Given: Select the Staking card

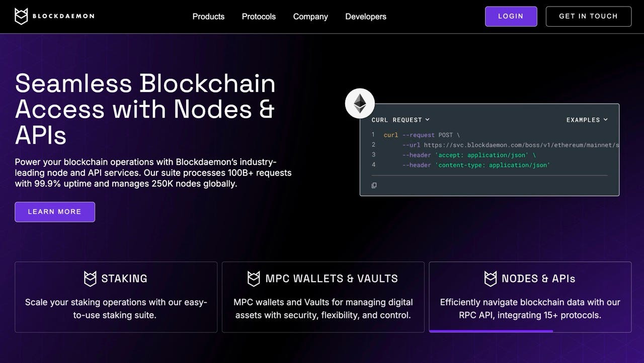Looking at the screenshot, I should coord(116,297).
